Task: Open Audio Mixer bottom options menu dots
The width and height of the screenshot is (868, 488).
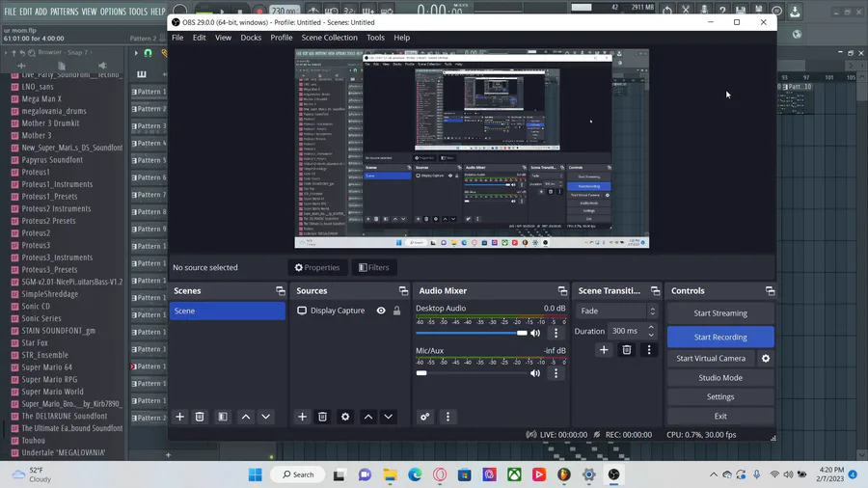Action: (x=448, y=417)
